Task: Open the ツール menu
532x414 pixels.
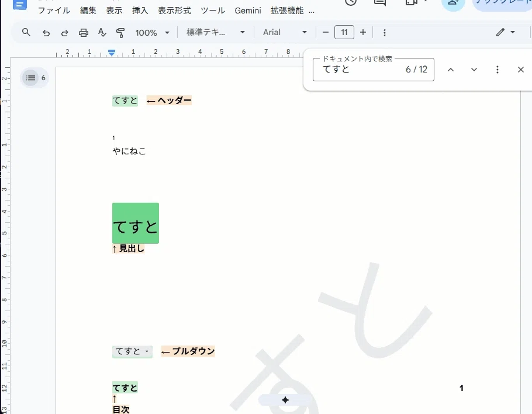Action: click(213, 11)
